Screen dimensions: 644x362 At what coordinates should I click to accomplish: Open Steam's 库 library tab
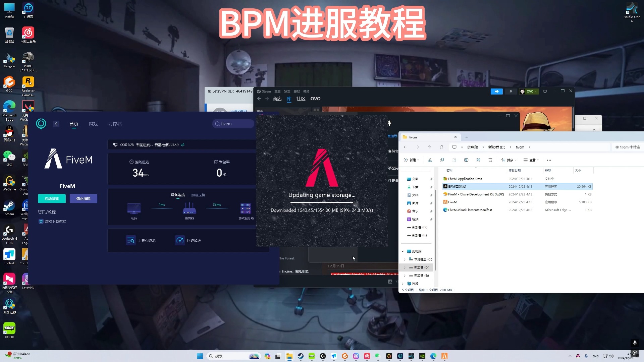click(289, 99)
